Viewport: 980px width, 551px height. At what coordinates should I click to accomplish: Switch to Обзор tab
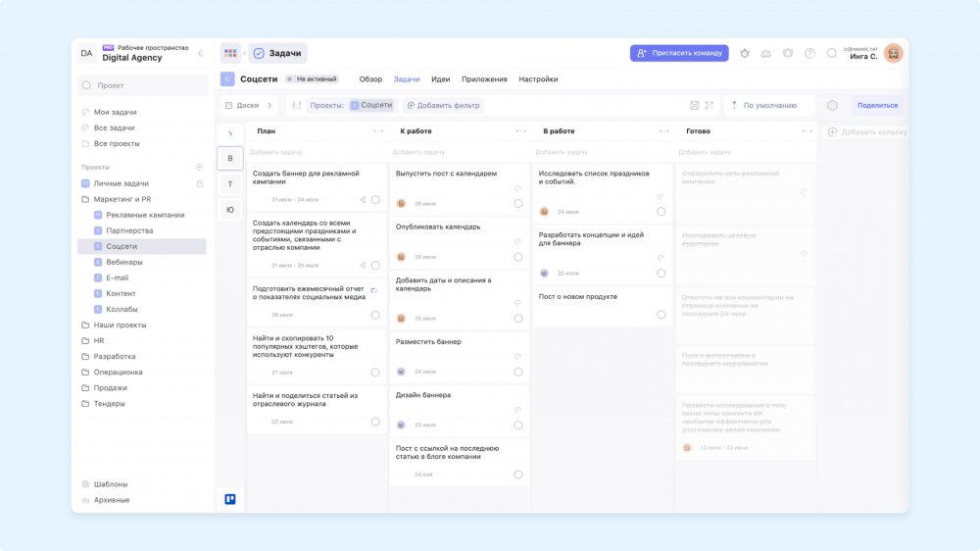[370, 78]
